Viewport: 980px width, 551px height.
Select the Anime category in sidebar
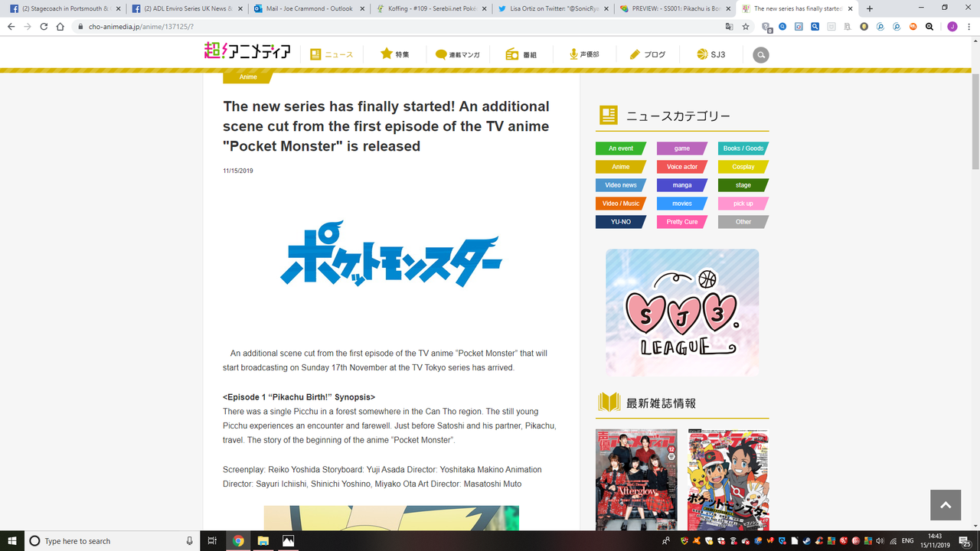[x=621, y=167]
